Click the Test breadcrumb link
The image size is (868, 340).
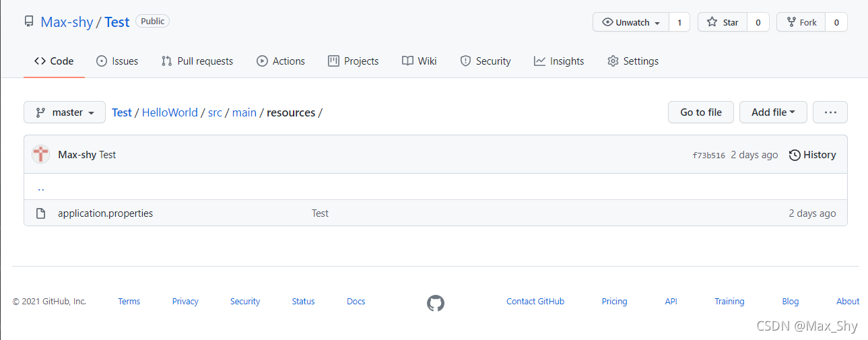coord(122,112)
